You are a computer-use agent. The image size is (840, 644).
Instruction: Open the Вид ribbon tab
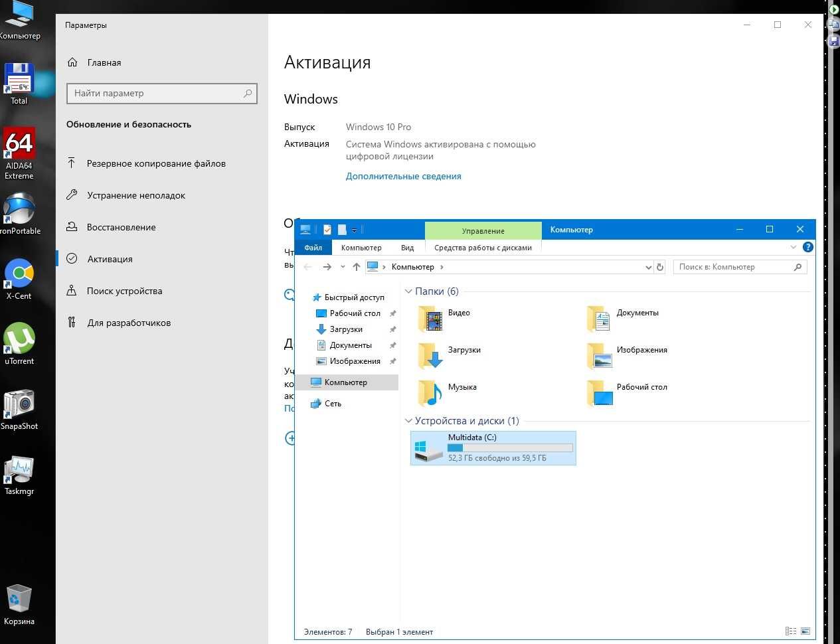(407, 248)
